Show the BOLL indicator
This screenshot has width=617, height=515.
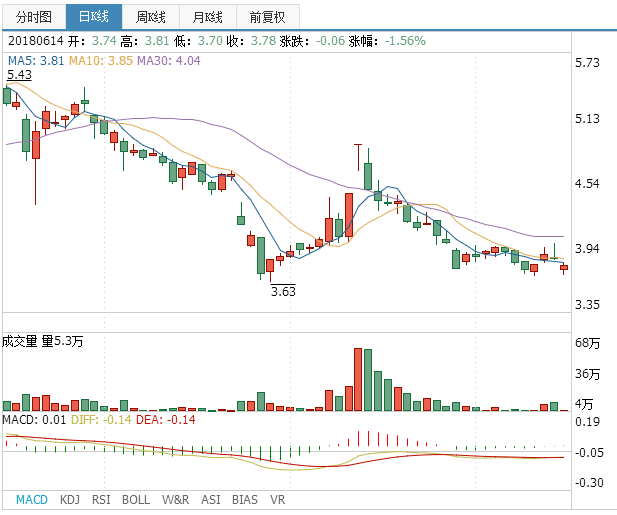click(x=136, y=500)
